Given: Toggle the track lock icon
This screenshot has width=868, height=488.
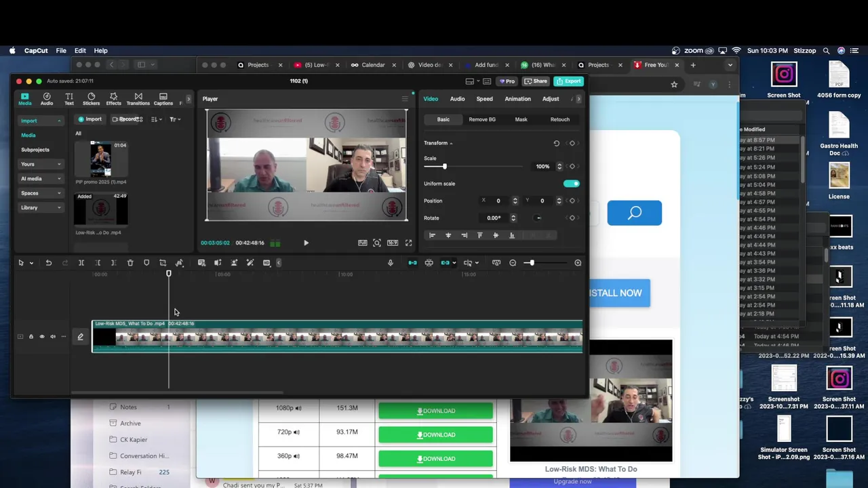Looking at the screenshot, I should pos(31,337).
